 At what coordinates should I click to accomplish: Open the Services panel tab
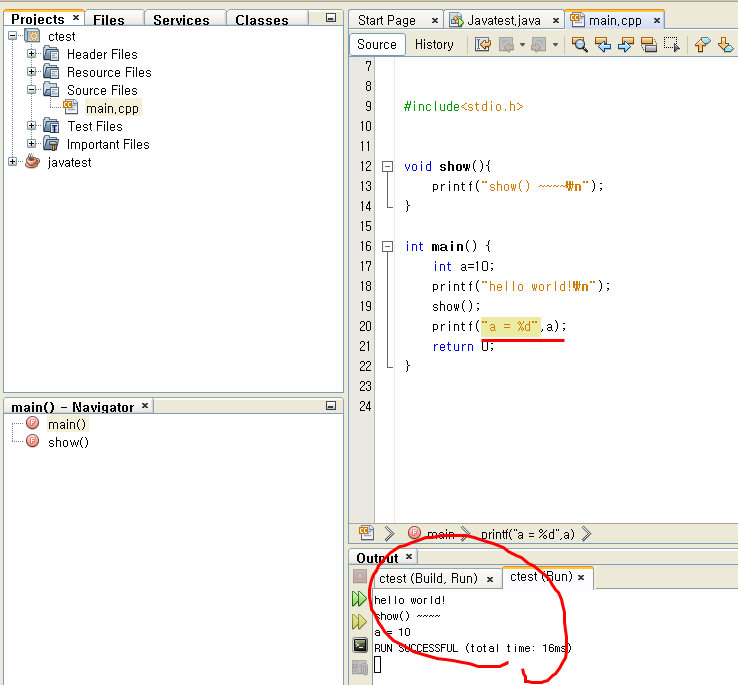(181, 20)
